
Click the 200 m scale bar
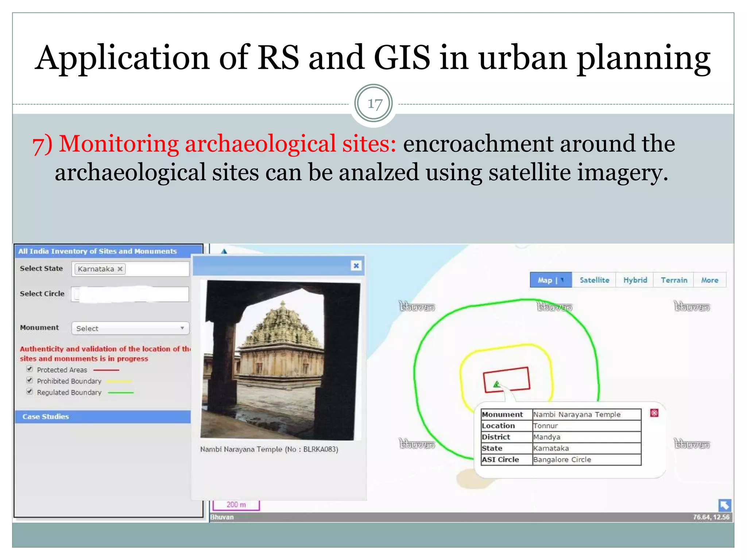pos(236,505)
